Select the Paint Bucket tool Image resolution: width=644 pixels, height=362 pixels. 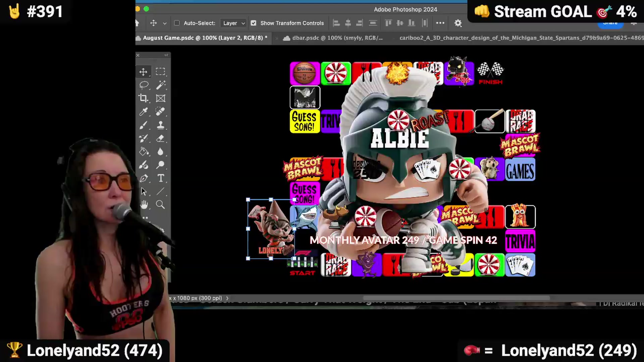click(144, 152)
